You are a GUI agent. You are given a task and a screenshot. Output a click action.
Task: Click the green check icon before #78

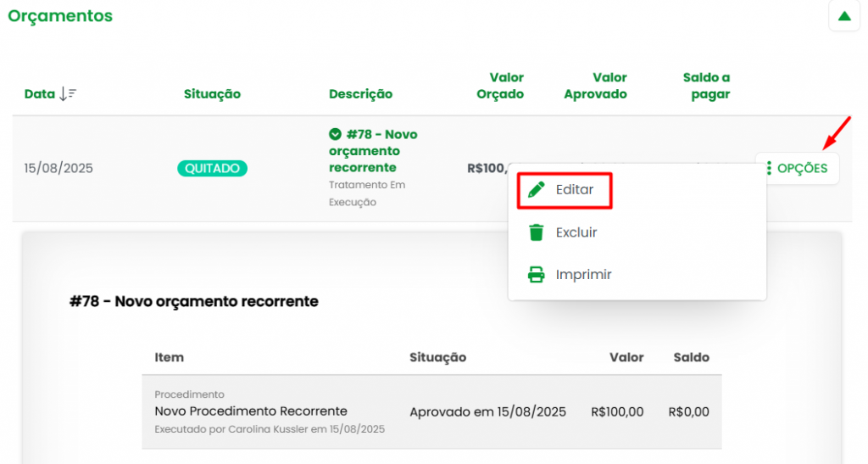(x=335, y=134)
